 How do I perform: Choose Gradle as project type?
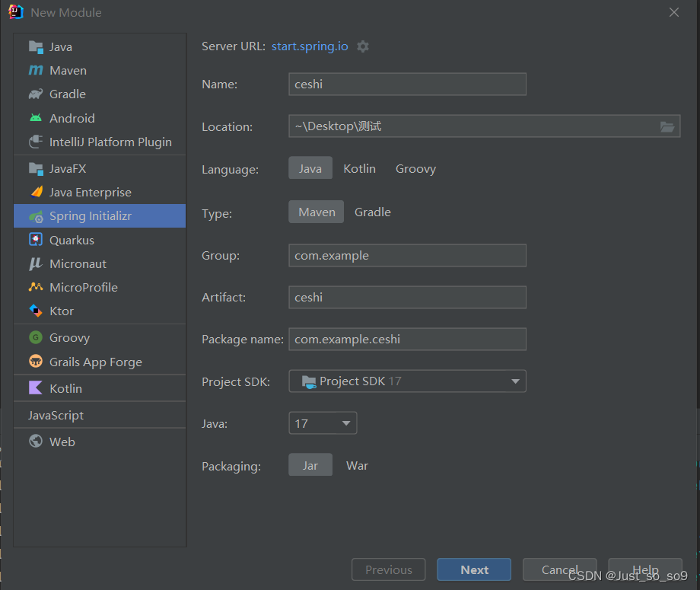(x=373, y=212)
